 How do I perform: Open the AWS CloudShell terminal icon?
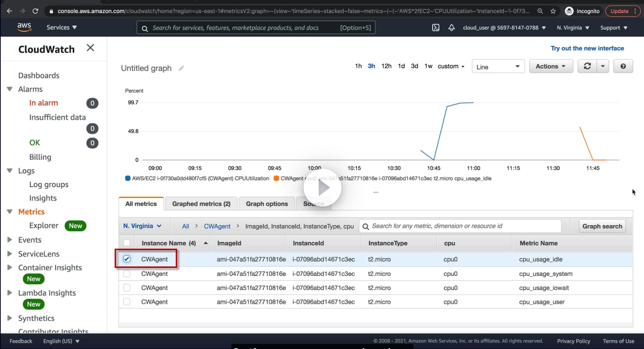pyautogui.click(x=436, y=28)
